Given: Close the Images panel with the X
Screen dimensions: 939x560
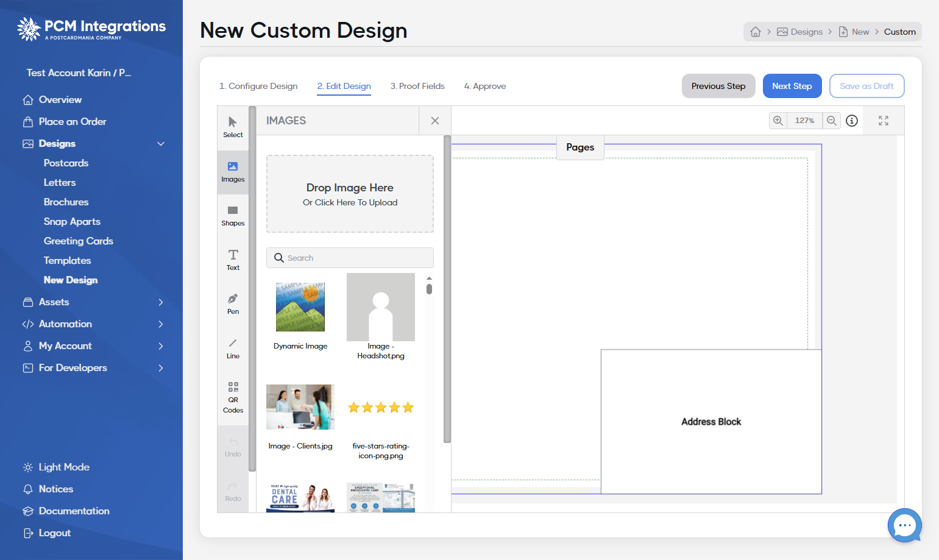Looking at the screenshot, I should click(x=435, y=121).
